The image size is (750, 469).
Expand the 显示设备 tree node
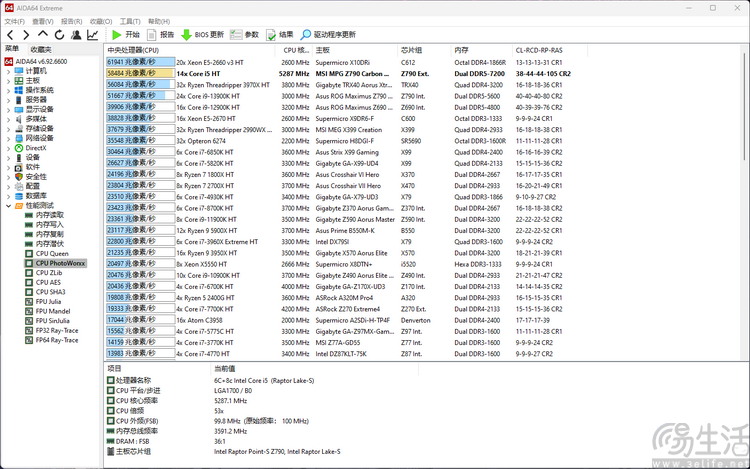8,109
